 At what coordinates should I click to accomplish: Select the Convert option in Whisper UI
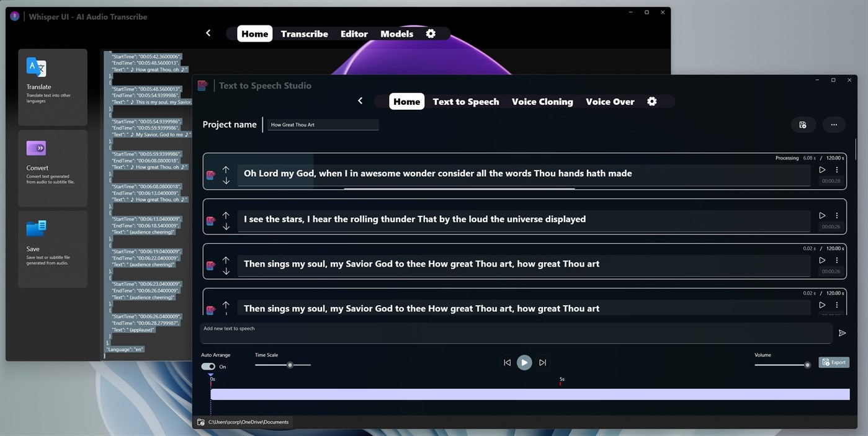point(53,167)
